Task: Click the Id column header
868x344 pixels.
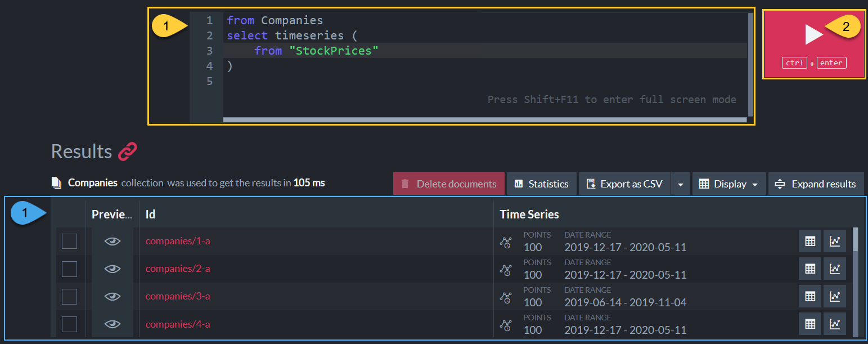Action: tap(150, 215)
